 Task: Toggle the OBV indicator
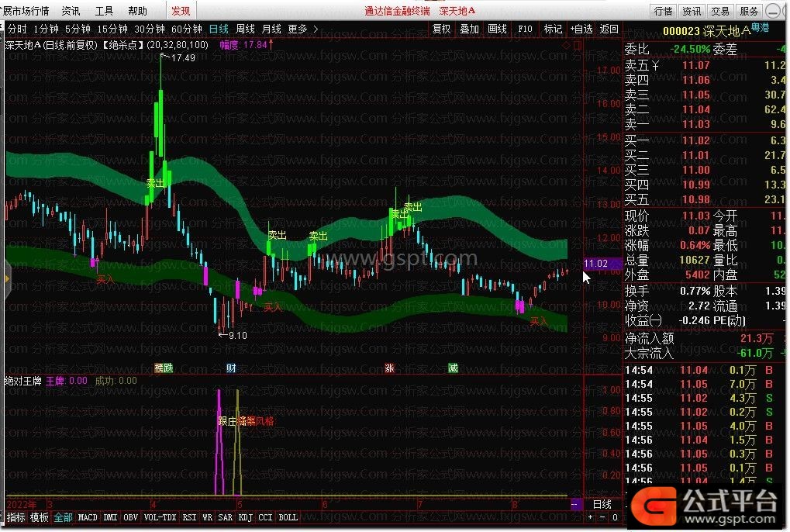point(130,517)
